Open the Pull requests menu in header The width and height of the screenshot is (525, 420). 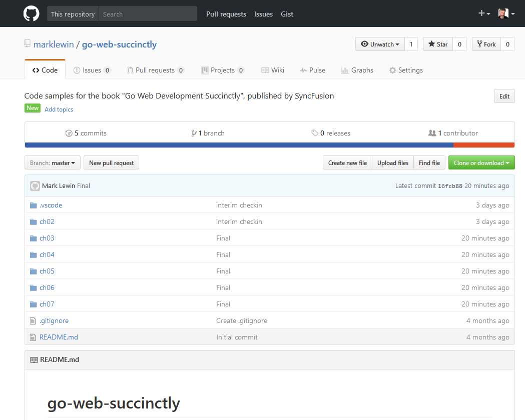[x=226, y=14]
